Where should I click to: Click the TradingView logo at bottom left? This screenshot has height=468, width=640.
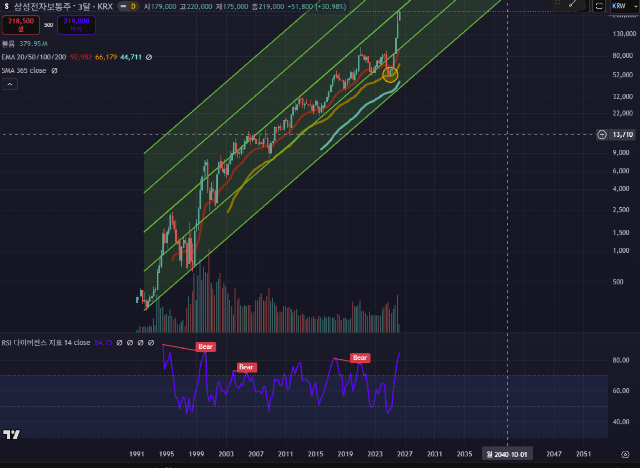click(11, 434)
